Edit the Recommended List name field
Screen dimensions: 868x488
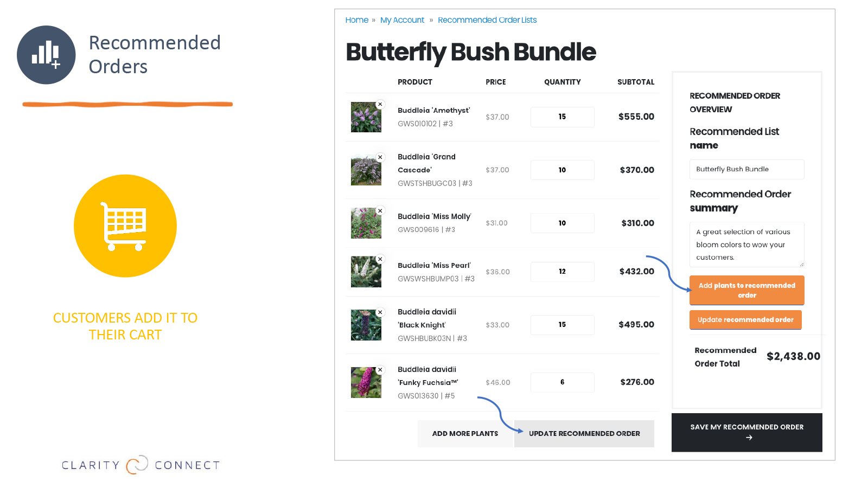coord(747,169)
